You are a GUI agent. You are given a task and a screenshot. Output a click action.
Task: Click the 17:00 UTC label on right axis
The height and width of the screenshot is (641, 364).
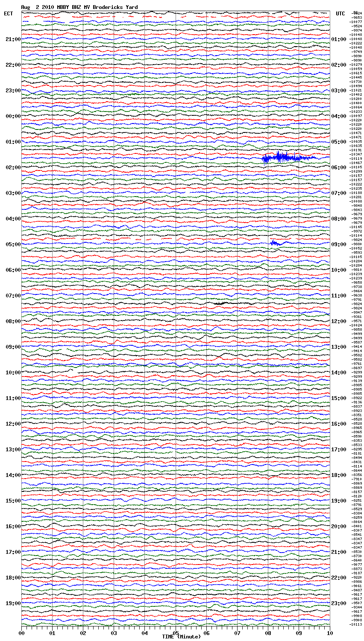pos(339,450)
